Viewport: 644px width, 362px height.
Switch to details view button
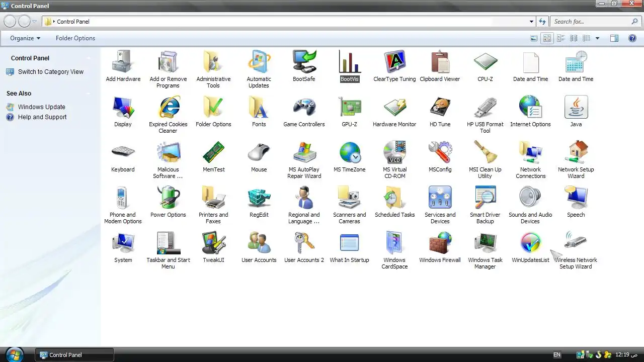pos(586,38)
